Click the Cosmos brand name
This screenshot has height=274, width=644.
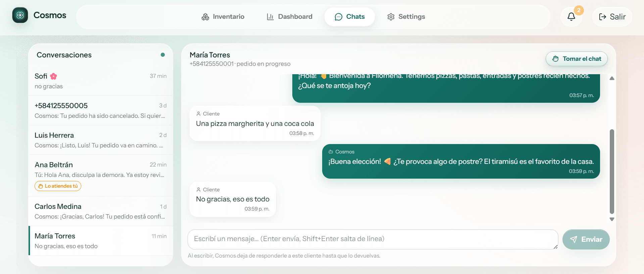click(50, 15)
